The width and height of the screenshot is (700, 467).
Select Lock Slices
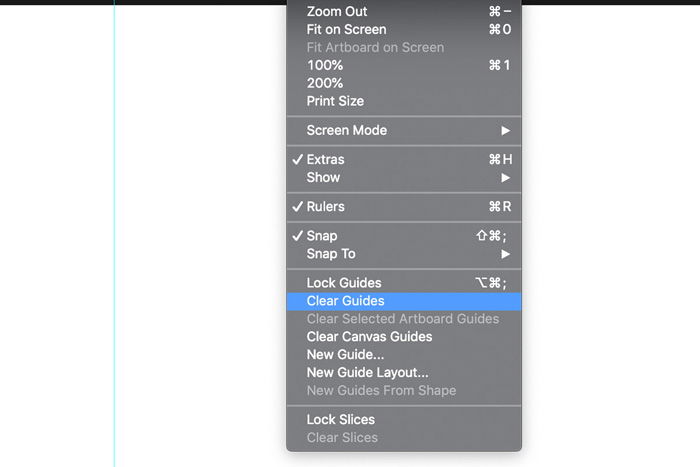tap(404, 420)
